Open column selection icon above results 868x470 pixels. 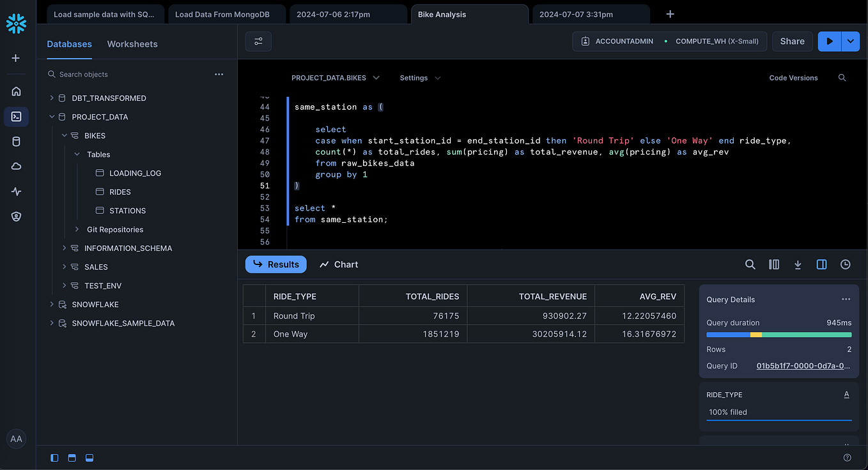(774, 264)
